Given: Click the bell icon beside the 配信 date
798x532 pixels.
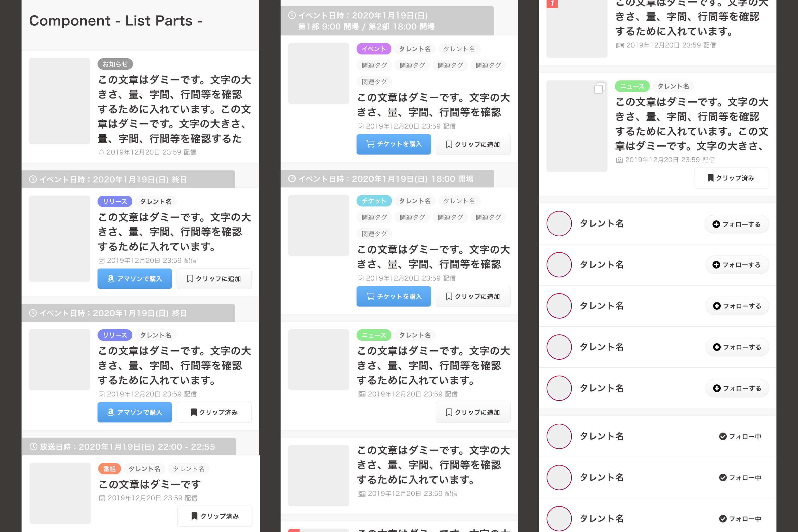Looking at the screenshot, I should pos(102,152).
